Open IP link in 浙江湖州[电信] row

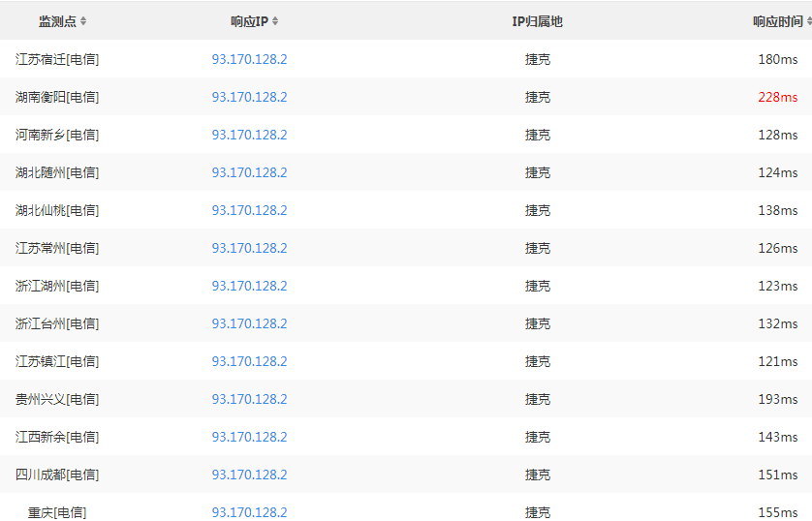coord(249,286)
